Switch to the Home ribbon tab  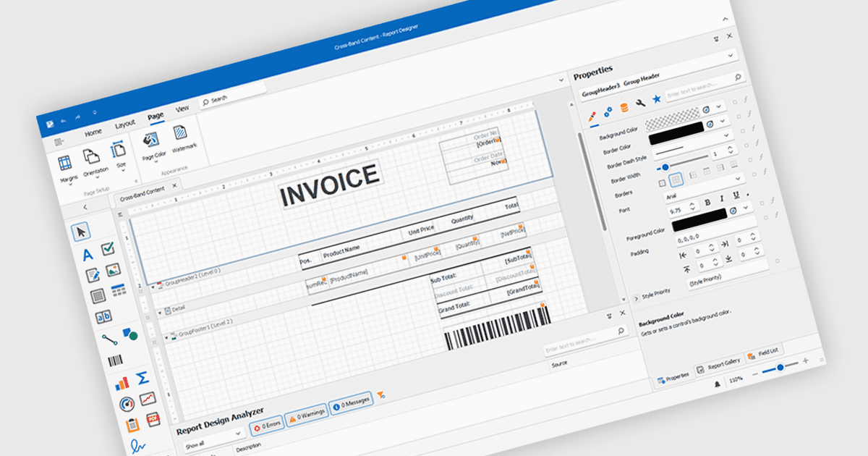(x=93, y=132)
